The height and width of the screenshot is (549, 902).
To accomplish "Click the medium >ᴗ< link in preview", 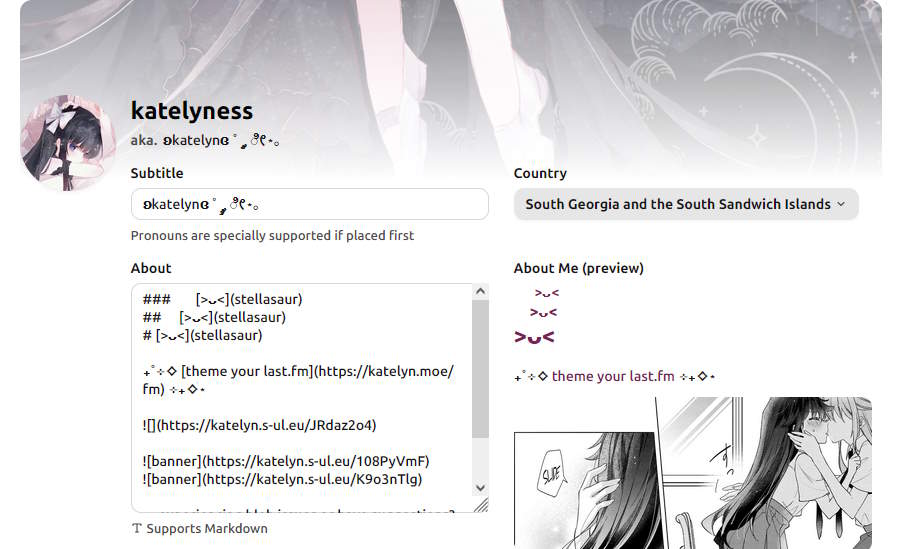I will (544, 312).
